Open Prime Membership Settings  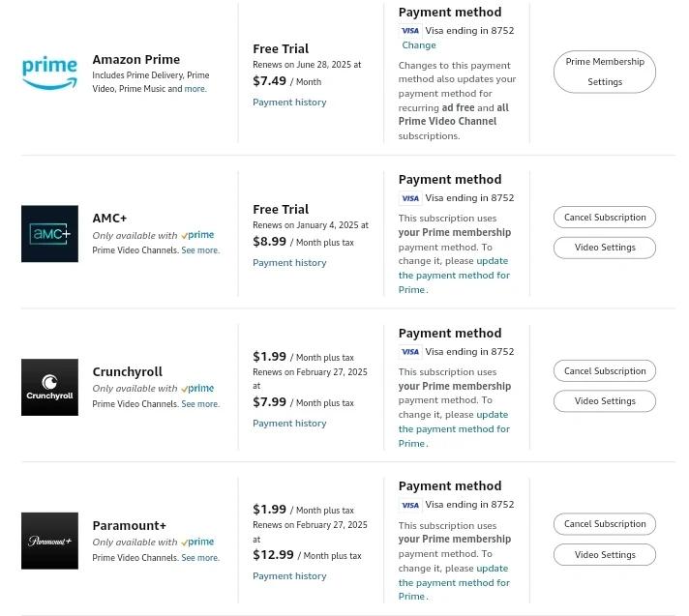pyautogui.click(x=605, y=72)
